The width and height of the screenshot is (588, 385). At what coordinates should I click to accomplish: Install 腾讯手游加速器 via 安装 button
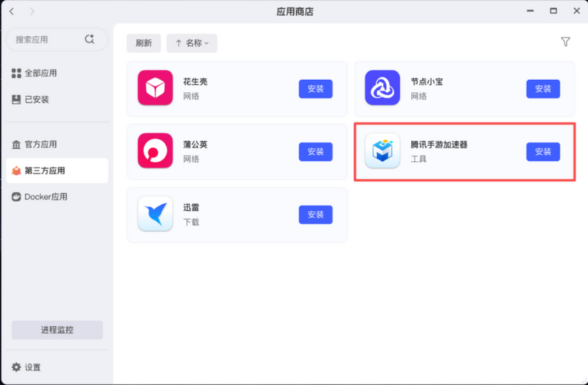543,152
